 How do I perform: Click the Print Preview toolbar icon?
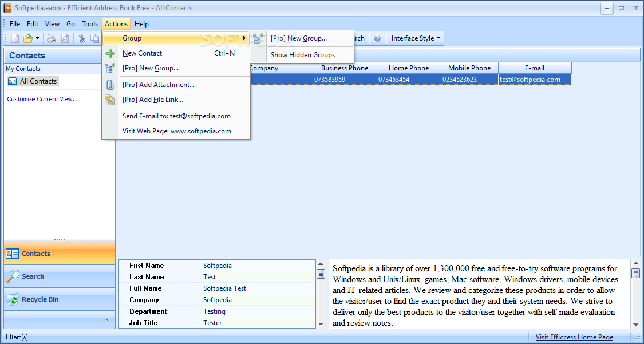(x=65, y=38)
